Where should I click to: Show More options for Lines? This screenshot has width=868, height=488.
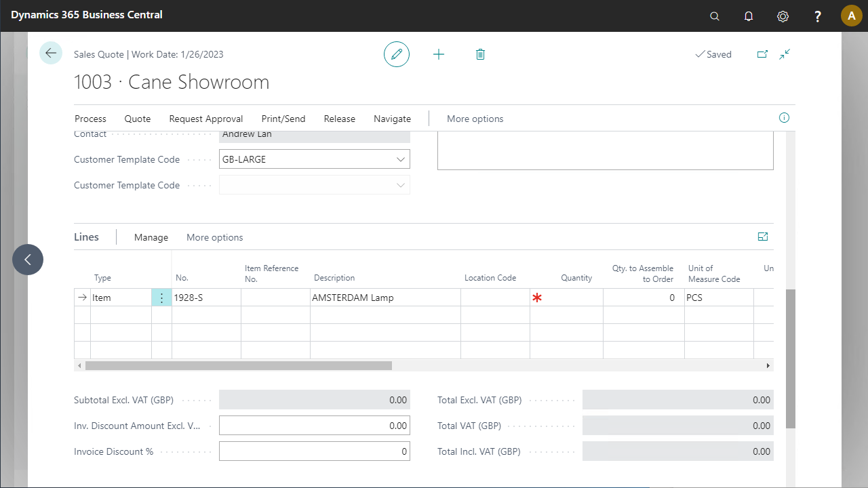click(x=215, y=237)
